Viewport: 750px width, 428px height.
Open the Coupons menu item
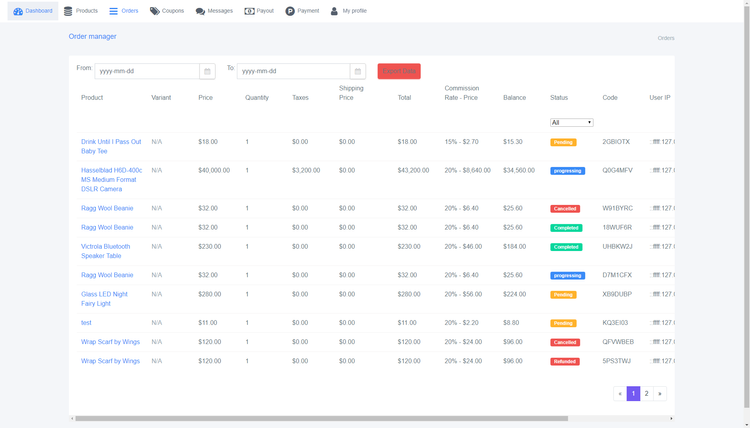point(167,11)
